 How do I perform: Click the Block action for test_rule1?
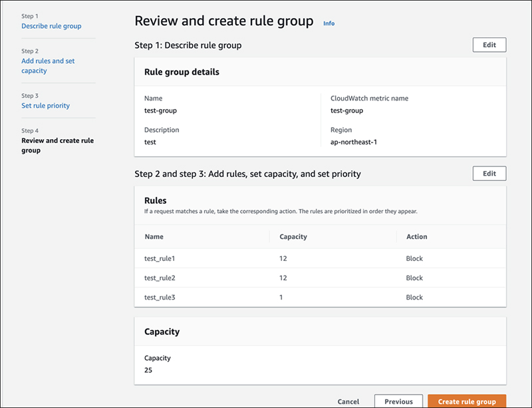click(414, 259)
